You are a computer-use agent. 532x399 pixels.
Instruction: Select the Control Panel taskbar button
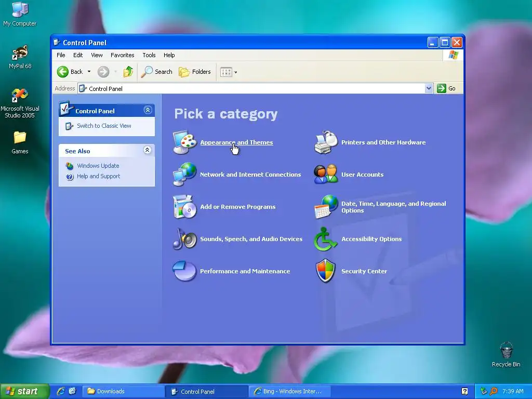click(207, 391)
